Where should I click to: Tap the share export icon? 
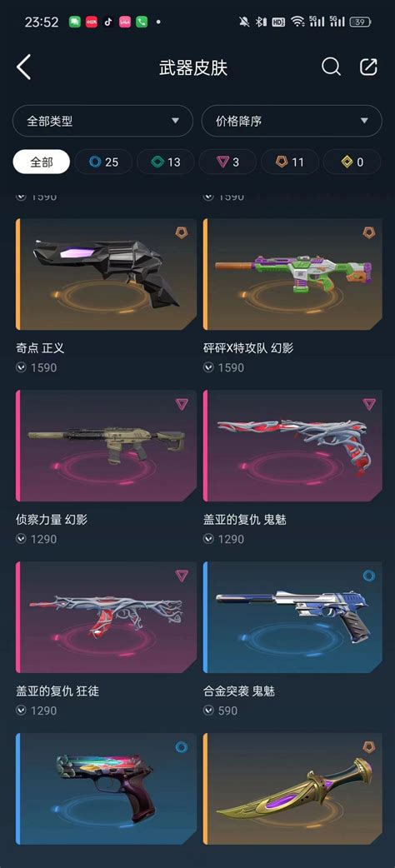click(x=368, y=67)
